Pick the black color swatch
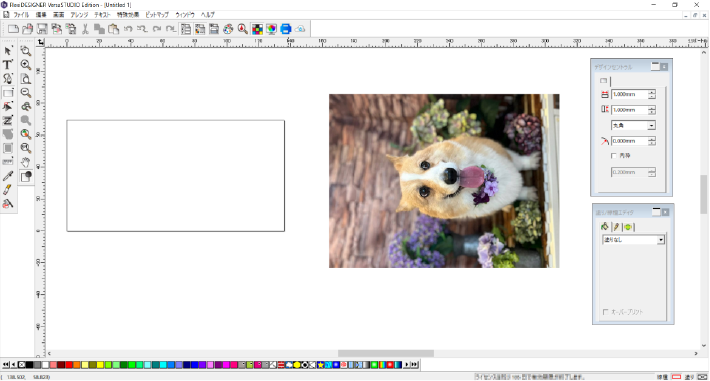Viewport: 710px width, 381px height. point(29,364)
